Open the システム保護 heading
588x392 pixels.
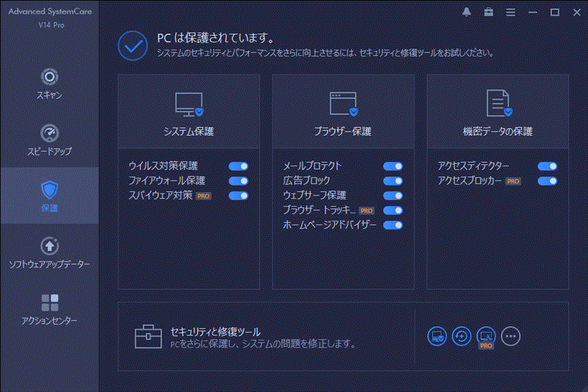(189, 131)
